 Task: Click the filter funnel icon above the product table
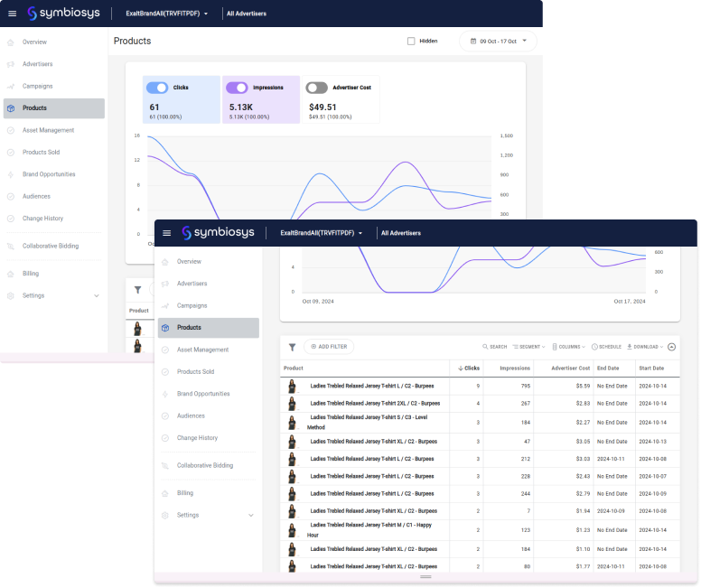(293, 347)
